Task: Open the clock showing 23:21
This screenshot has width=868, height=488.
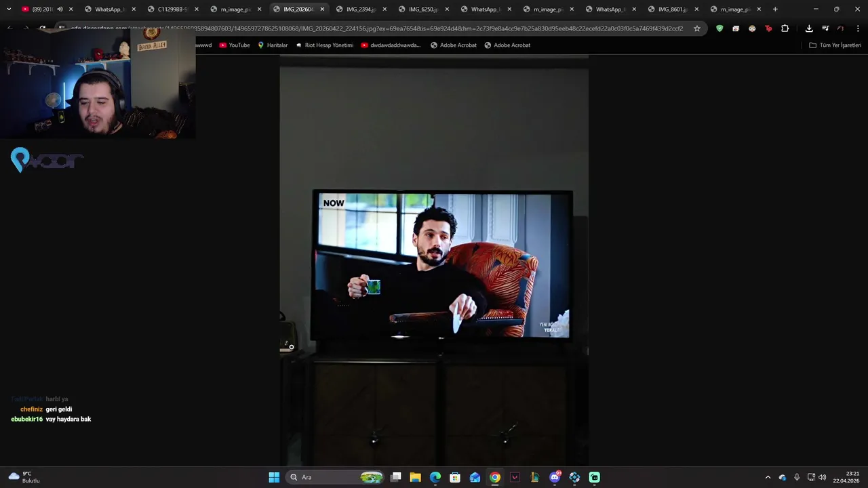Action: click(846, 477)
